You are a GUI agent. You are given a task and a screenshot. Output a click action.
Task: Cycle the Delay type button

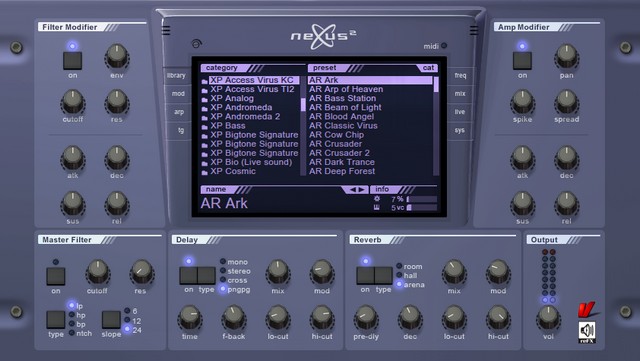pyautogui.click(x=207, y=276)
